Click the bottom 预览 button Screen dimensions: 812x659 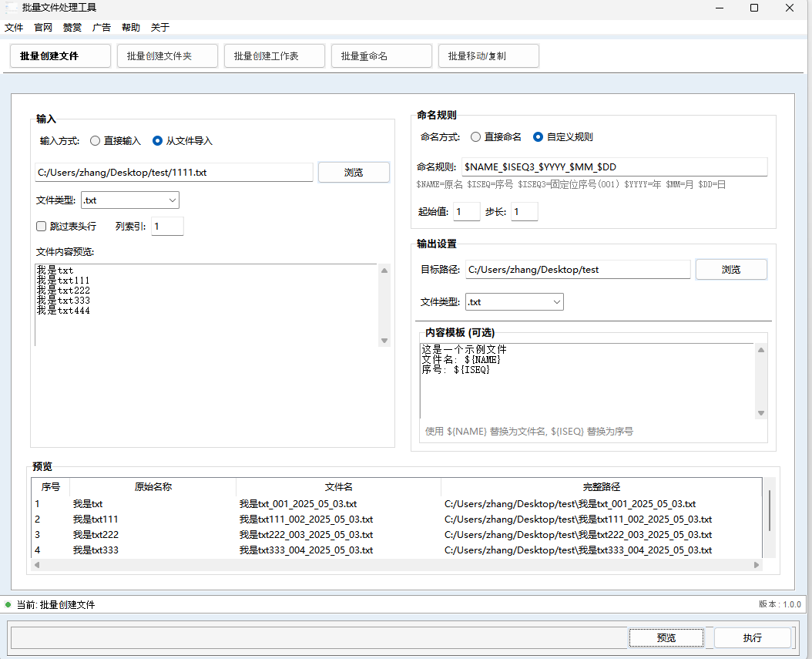click(x=666, y=638)
